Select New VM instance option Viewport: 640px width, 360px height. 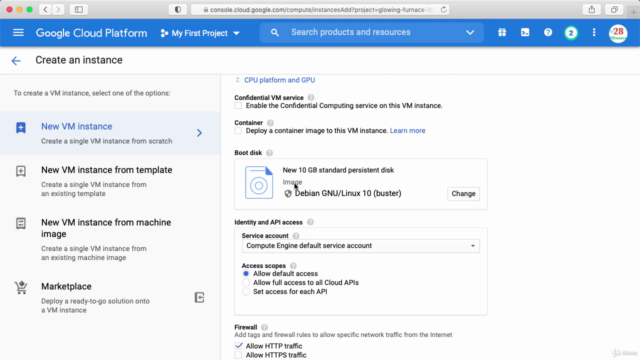[110, 133]
